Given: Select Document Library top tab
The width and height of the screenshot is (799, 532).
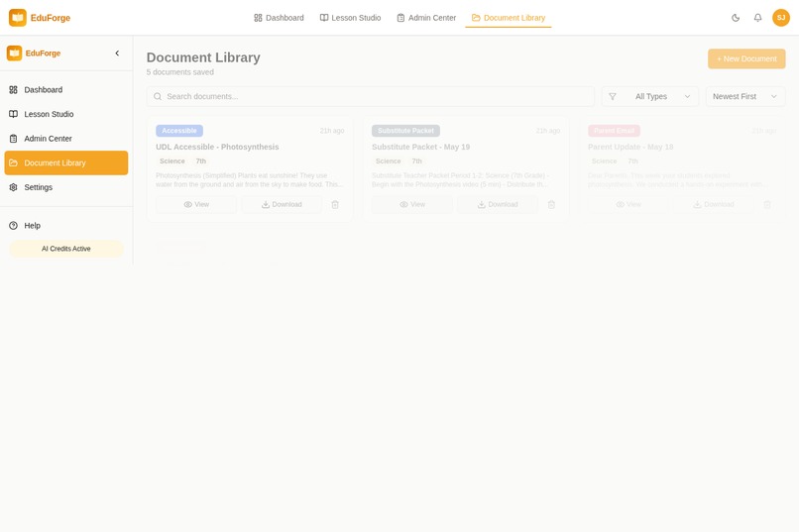Looking at the screenshot, I should coord(508,18).
